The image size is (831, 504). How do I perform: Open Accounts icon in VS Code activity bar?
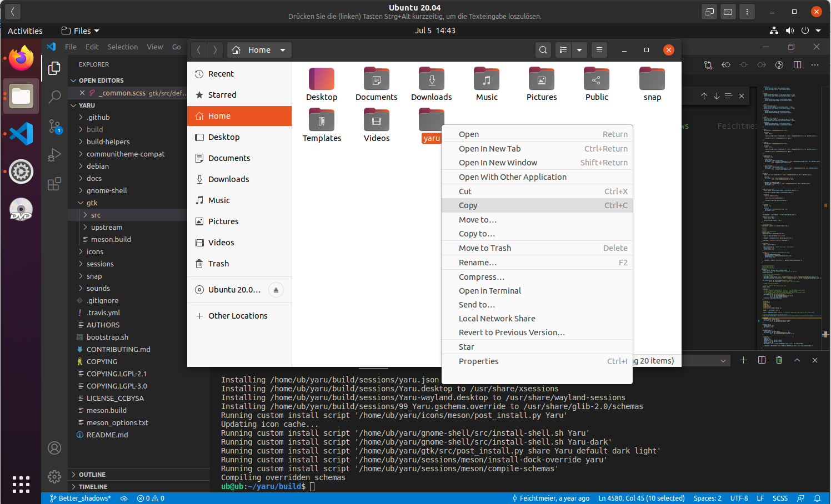click(x=54, y=448)
